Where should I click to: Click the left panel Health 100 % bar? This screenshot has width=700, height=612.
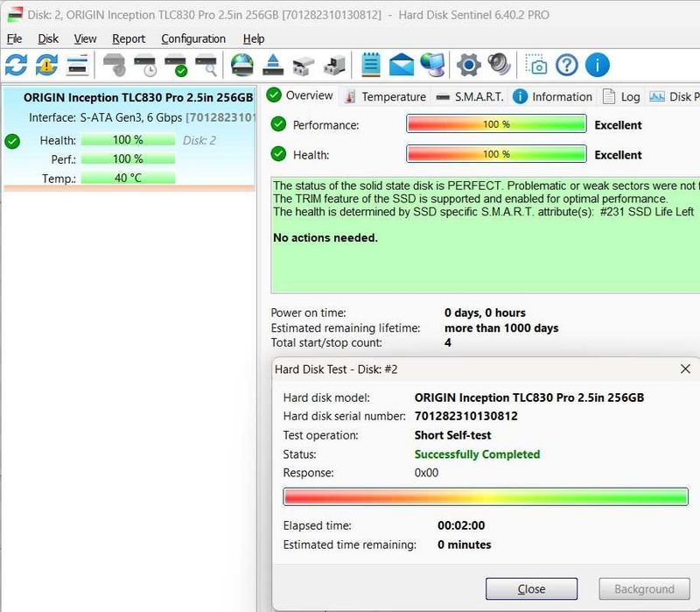point(128,140)
